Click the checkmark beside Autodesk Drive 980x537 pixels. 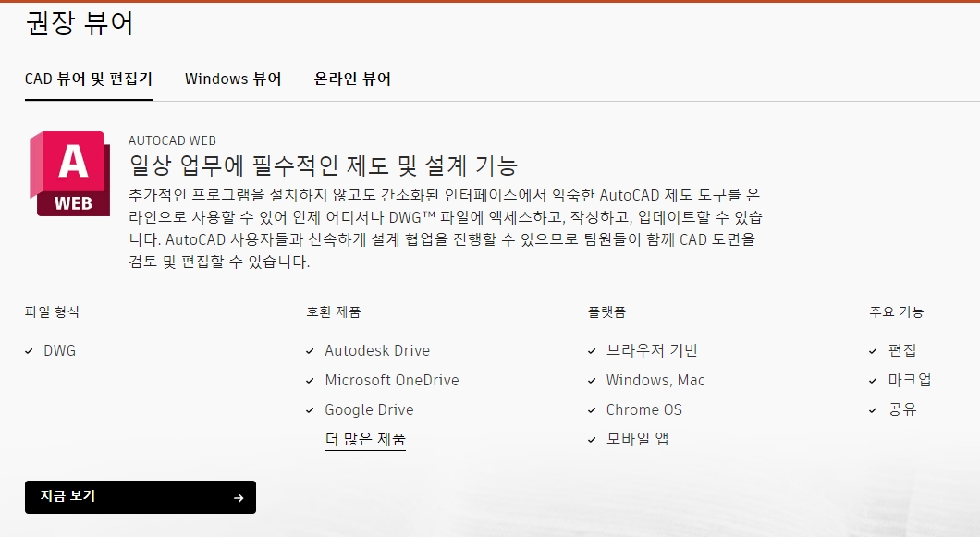[310, 351]
